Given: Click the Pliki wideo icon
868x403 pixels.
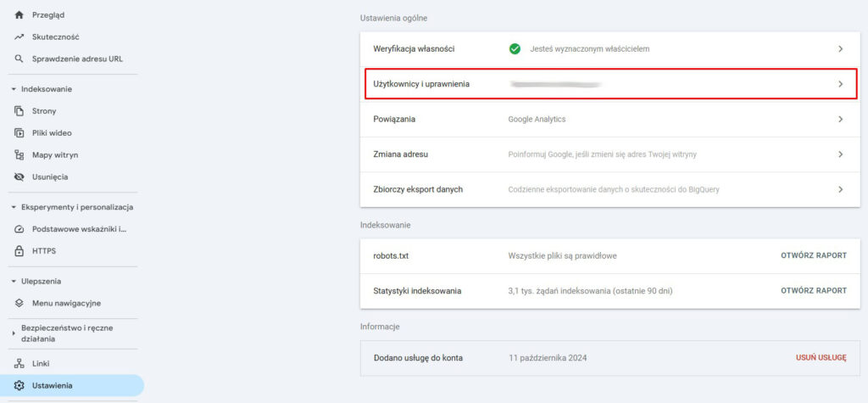Looking at the screenshot, I should (19, 133).
